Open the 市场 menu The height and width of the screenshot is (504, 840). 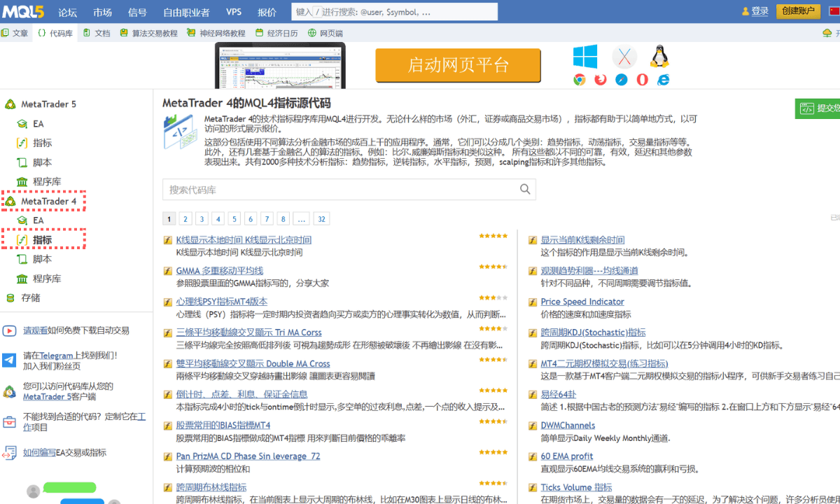click(102, 11)
